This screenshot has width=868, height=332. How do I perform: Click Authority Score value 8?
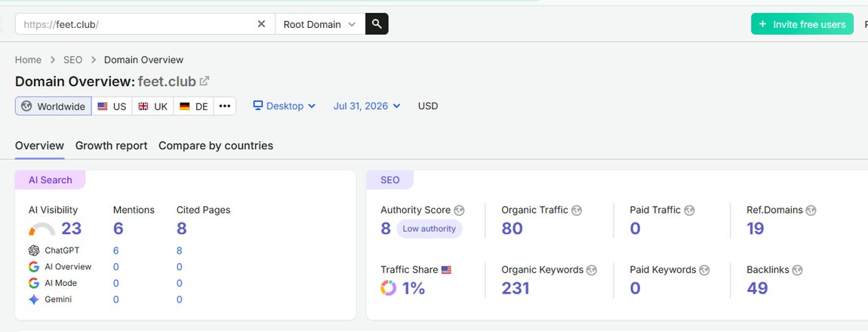coord(386,229)
